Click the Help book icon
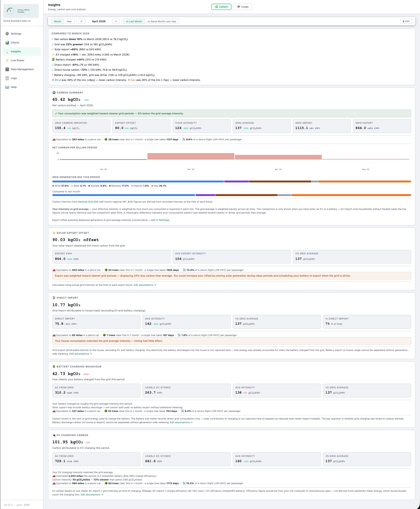The height and width of the screenshot is (509, 420). pos(7,87)
